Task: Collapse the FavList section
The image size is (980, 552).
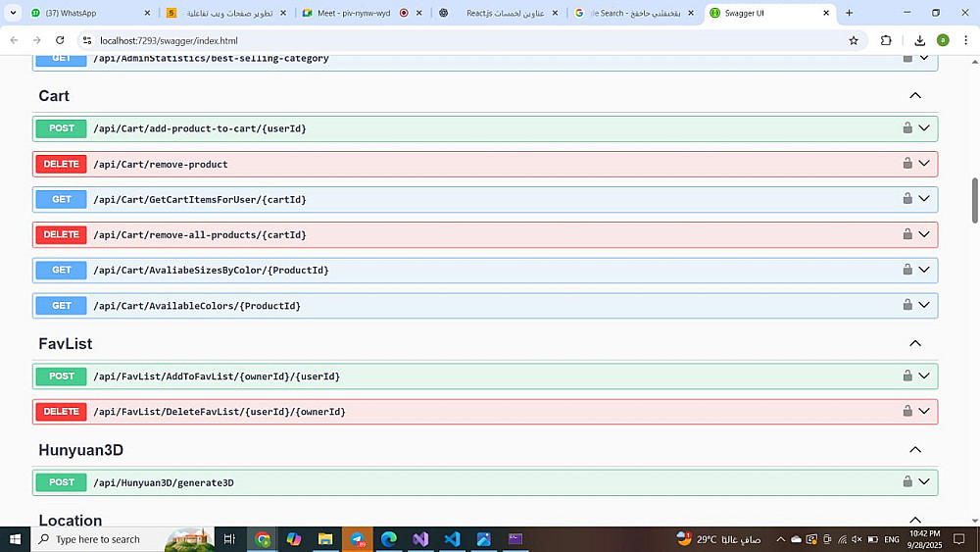Action: [915, 343]
